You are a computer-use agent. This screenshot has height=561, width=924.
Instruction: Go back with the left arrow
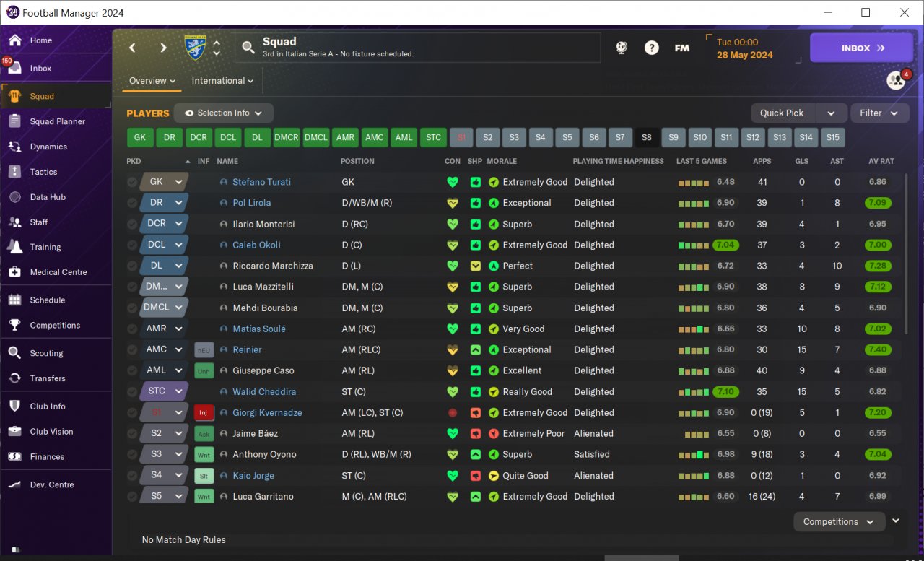(132, 48)
